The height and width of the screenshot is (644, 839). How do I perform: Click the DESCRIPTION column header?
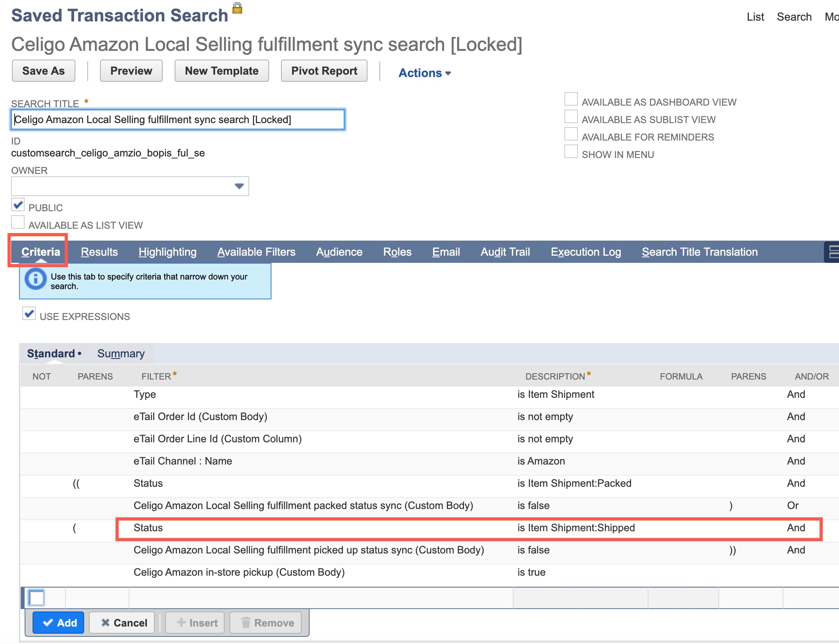coord(555,376)
